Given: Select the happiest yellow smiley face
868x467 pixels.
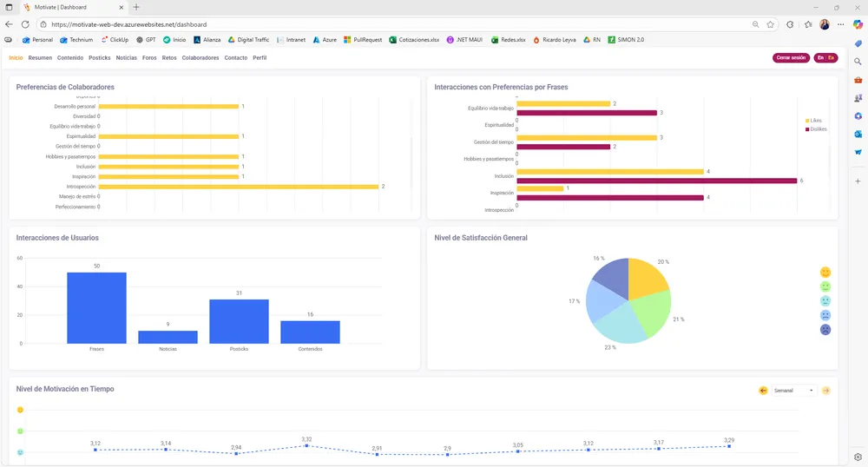Looking at the screenshot, I should (x=825, y=272).
